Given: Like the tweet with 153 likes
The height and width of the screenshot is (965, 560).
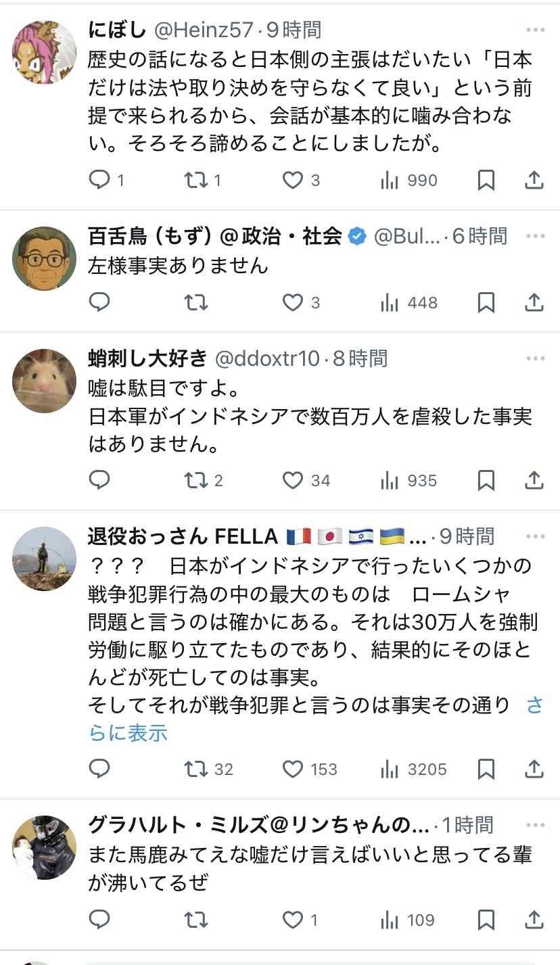Looking at the screenshot, I should coord(292,769).
